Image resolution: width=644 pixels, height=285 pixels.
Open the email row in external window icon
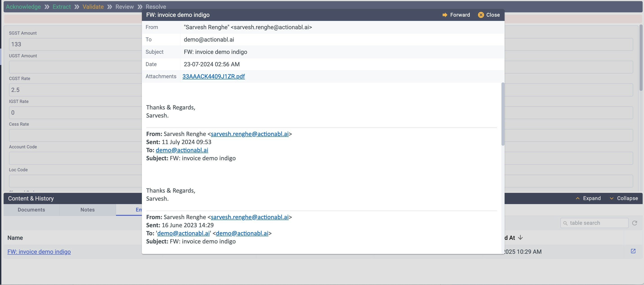click(633, 251)
